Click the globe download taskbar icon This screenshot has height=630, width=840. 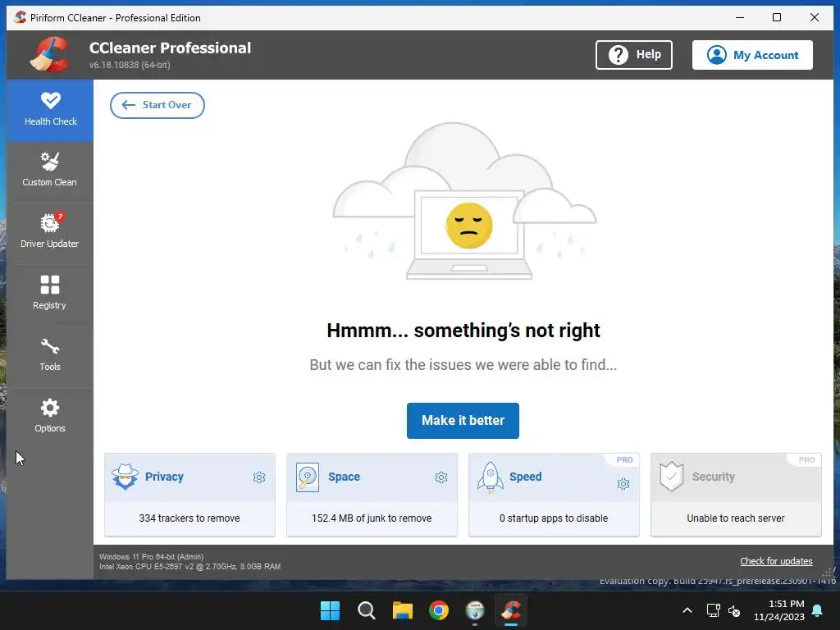click(x=475, y=610)
